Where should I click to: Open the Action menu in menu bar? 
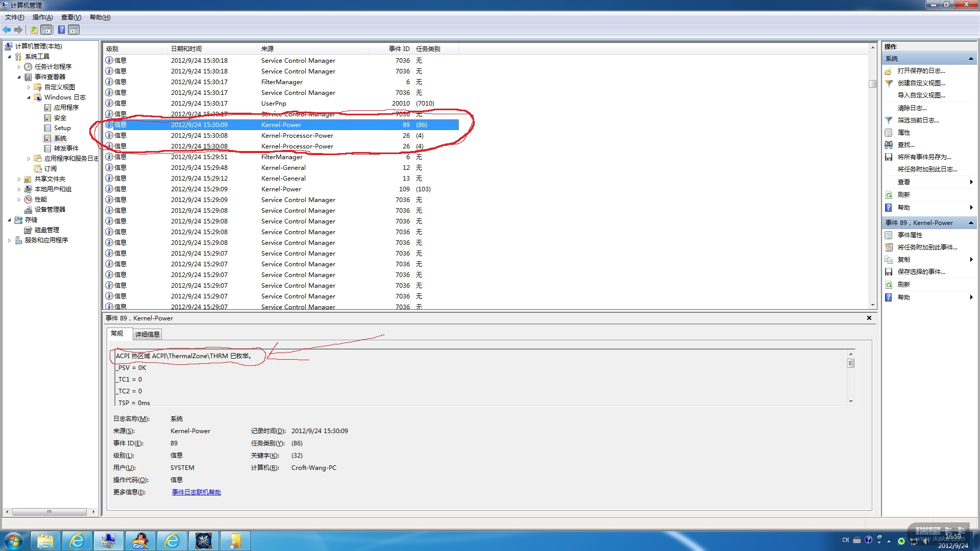click(42, 17)
